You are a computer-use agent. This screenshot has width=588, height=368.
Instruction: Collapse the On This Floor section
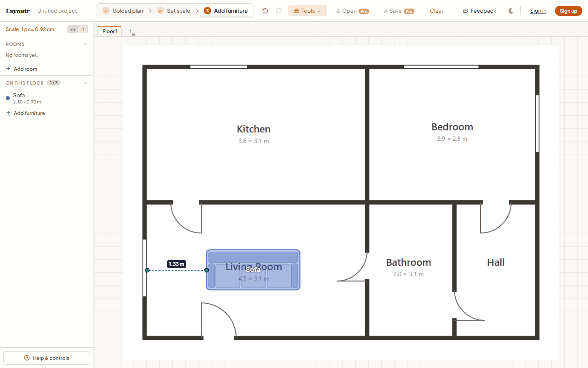[86, 83]
